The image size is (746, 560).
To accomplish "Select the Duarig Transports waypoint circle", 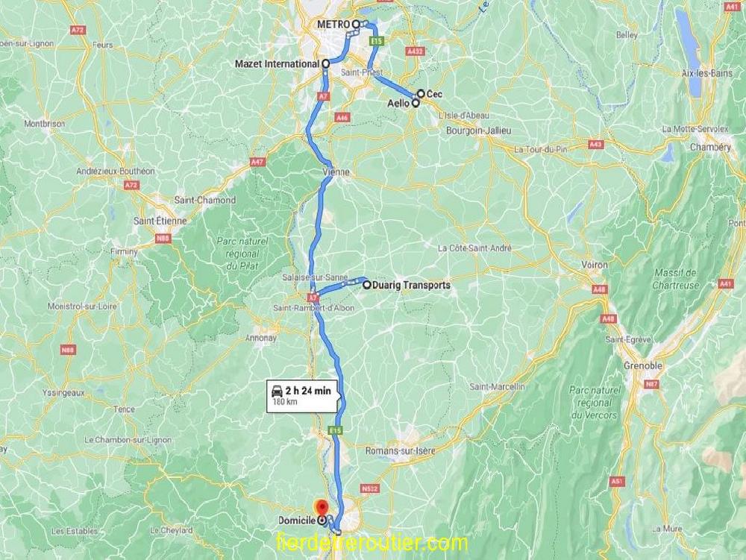I will tap(367, 286).
